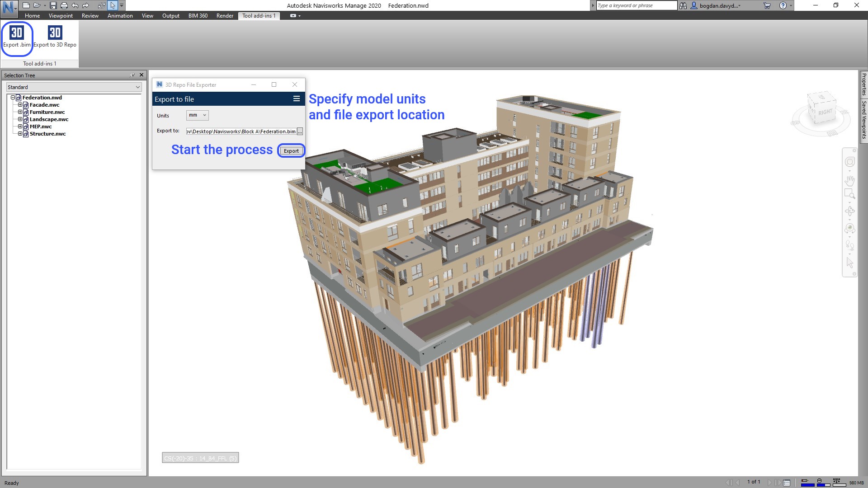Click the Pan hand tool in navigation bar

[849, 181]
